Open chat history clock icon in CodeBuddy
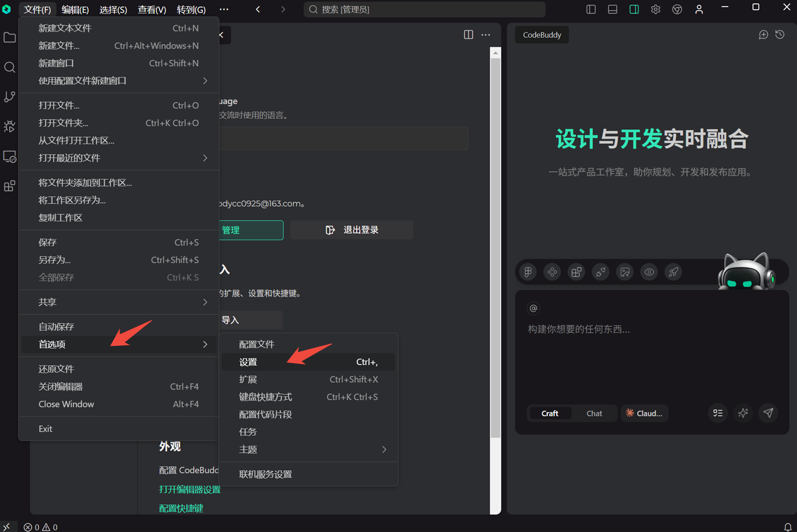797x532 pixels. point(780,35)
